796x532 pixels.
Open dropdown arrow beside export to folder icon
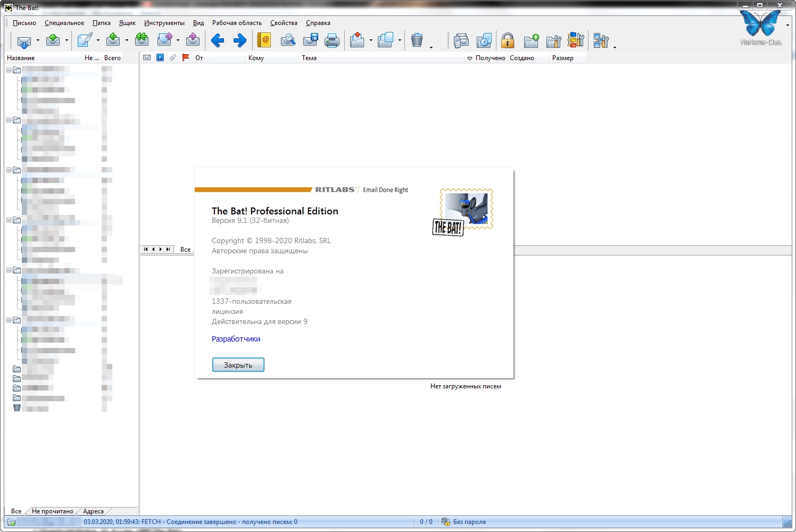tap(371, 40)
